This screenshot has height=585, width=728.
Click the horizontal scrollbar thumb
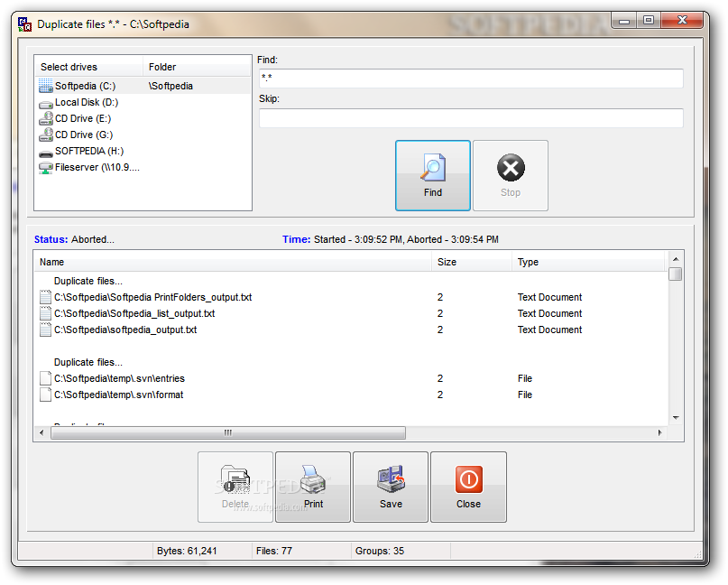[228, 433]
